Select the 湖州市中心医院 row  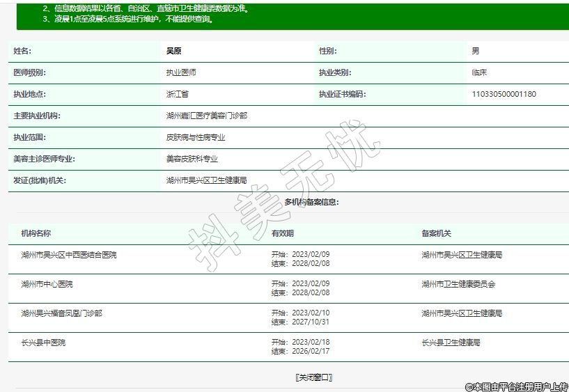point(47,284)
